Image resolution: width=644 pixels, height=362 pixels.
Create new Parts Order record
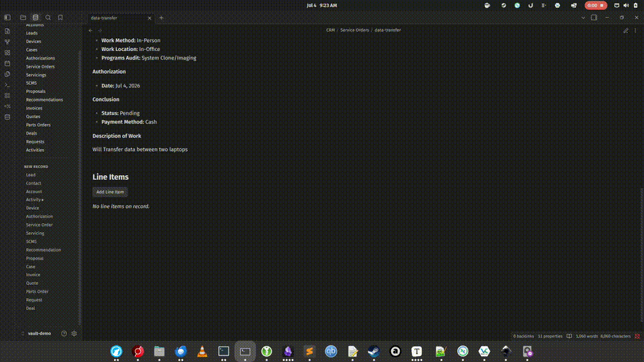[x=37, y=292]
